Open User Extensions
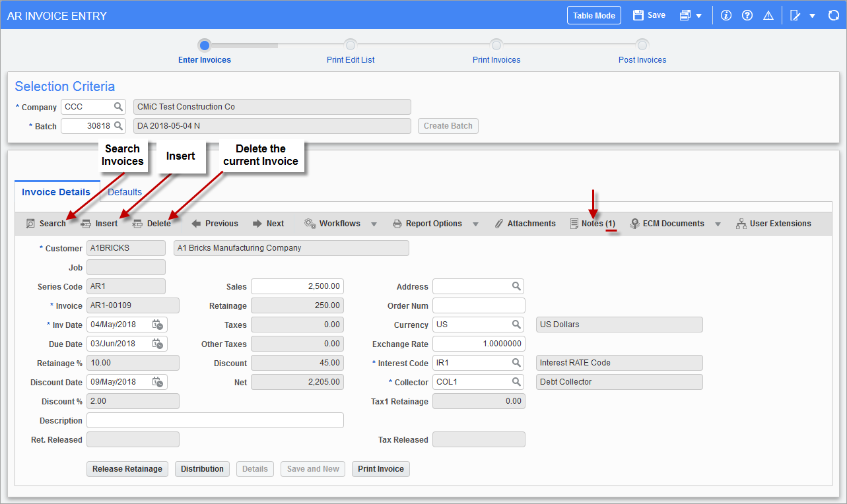 (x=773, y=224)
